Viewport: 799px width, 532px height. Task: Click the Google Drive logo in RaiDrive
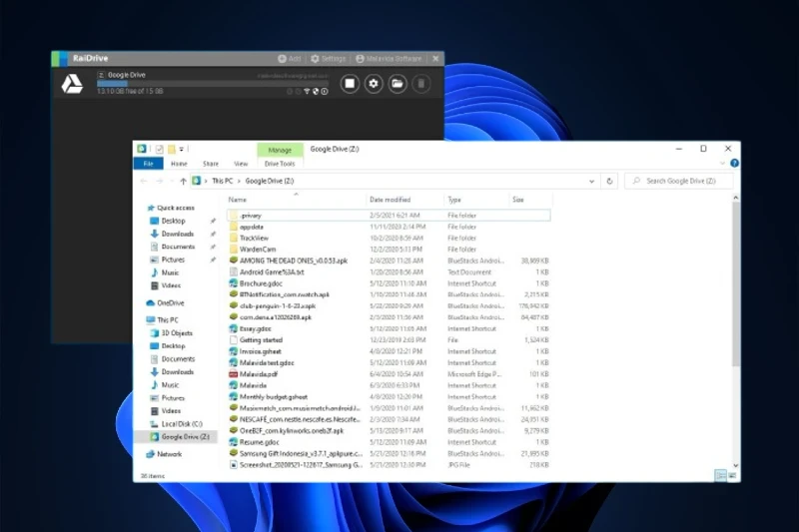[x=72, y=85]
